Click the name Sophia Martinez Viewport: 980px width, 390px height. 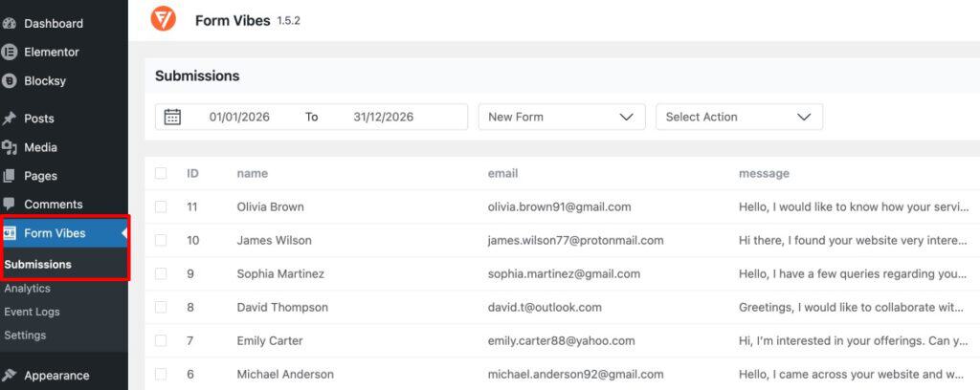coord(280,273)
